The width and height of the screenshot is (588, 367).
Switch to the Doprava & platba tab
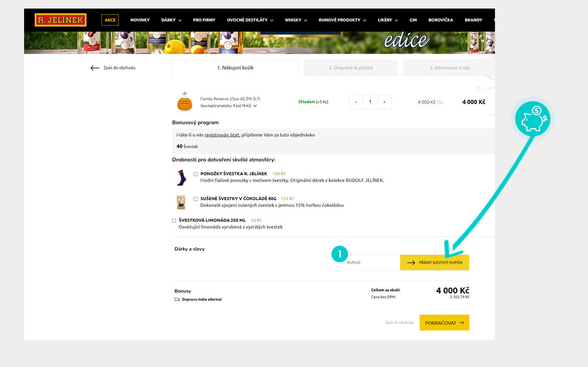tap(350, 68)
